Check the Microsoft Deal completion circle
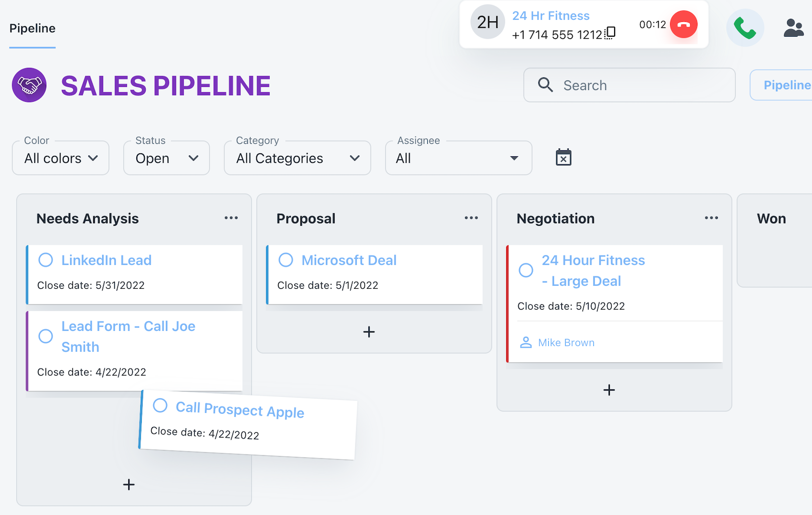Screen dimensions: 812x515 pyautogui.click(x=286, y=260)
